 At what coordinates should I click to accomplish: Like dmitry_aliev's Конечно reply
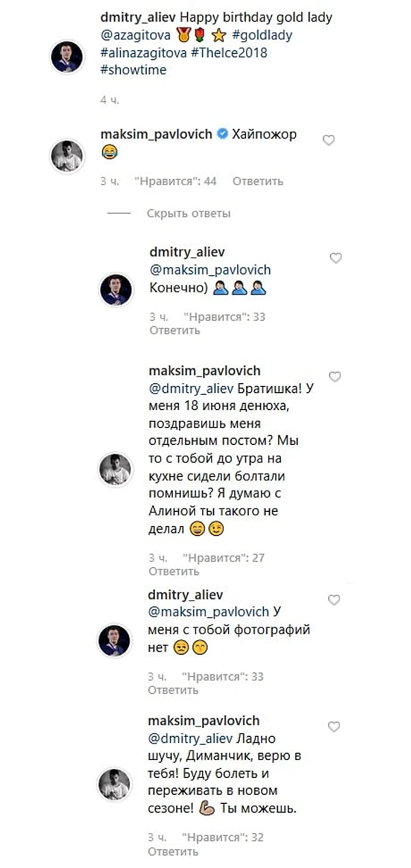point(336,258)
